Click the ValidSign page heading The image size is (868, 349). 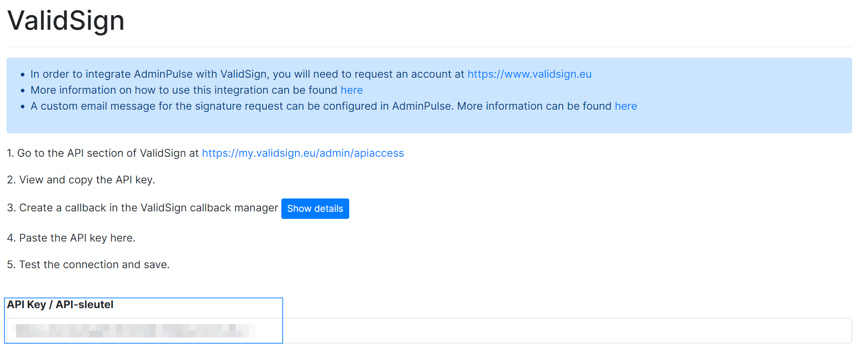pos(66,20)
